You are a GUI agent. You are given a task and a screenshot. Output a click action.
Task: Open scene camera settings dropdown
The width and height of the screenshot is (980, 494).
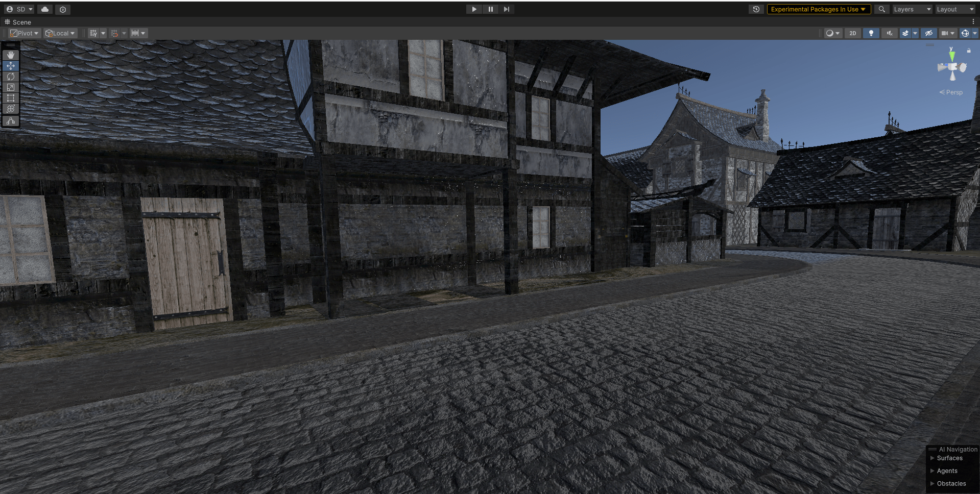point(948,33)
